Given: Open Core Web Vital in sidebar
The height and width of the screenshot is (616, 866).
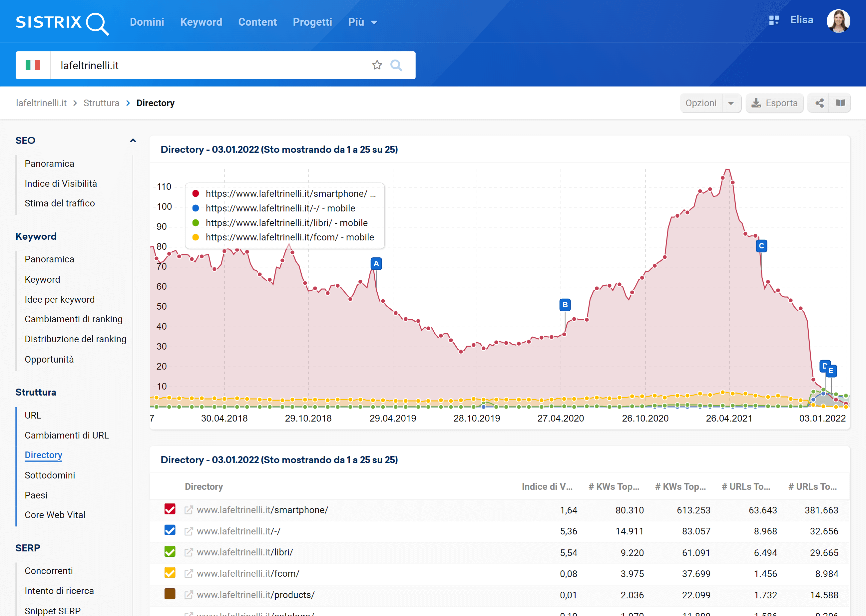Looking at the screenshot, I should (x=55, y=515).
